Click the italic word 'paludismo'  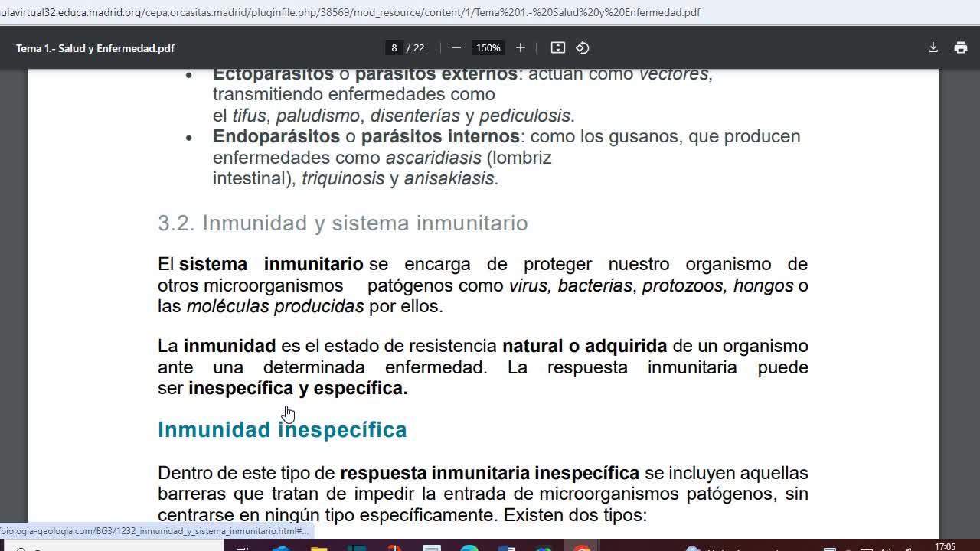coord(318,116)
